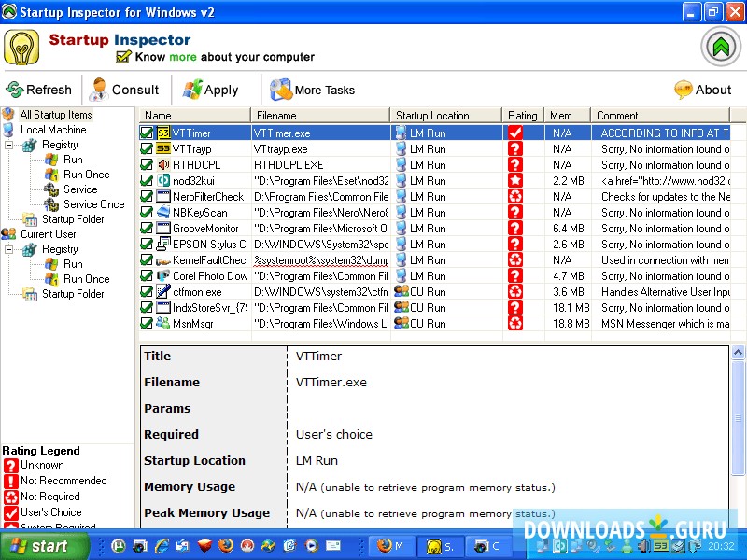Click Not Recommended legend icon
747x560 pixels.
point(10,481)
